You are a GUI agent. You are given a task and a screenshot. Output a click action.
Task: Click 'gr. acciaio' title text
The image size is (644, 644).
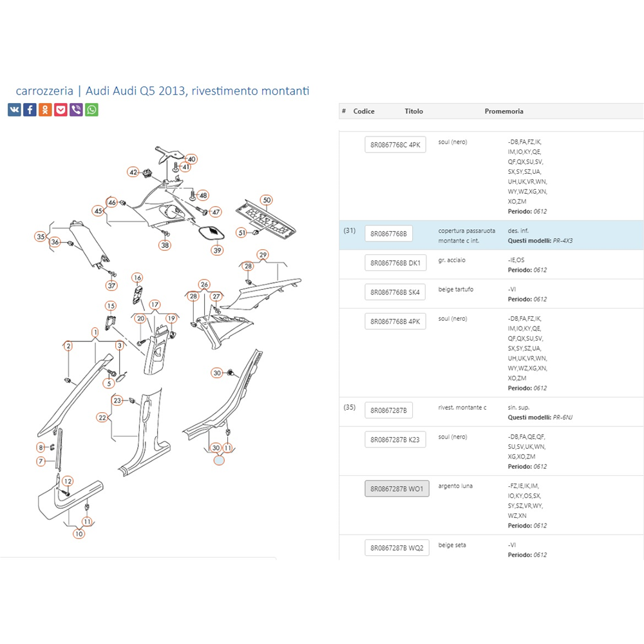(x=452, y=260)
